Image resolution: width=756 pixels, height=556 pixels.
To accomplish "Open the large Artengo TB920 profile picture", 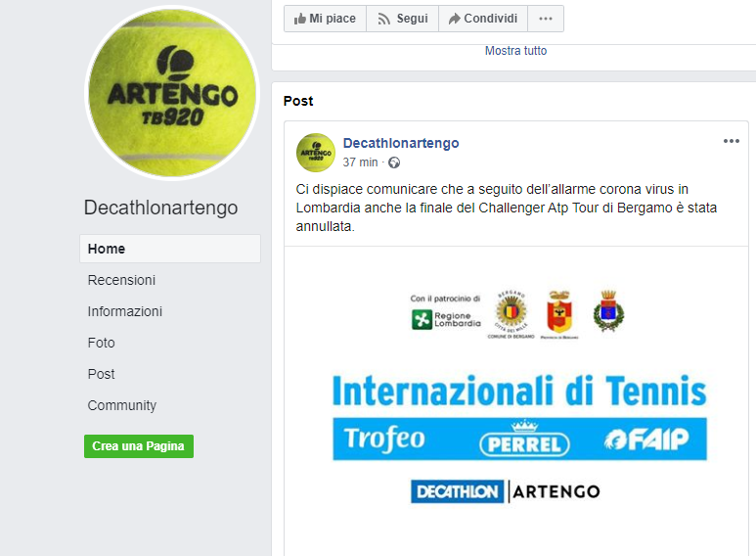I will point(172,93).
